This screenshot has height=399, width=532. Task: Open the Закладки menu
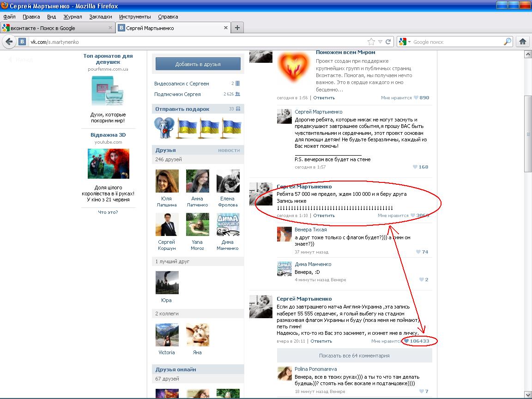(x=100, y=17)
